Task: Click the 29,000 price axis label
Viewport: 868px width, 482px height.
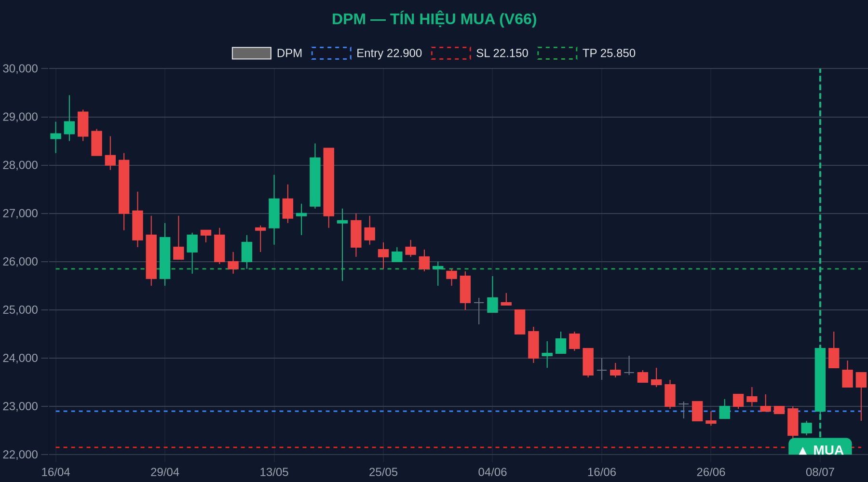Action: click(x=20, y=117)
